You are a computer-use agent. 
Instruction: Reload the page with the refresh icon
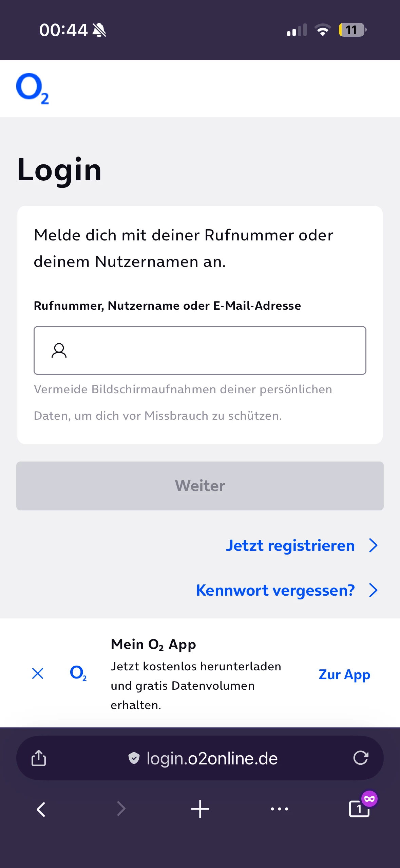360,758
